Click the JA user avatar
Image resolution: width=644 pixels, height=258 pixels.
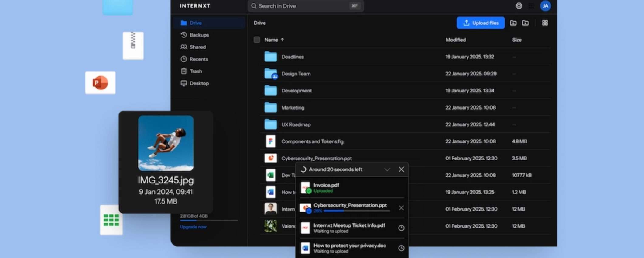point(545,6)
